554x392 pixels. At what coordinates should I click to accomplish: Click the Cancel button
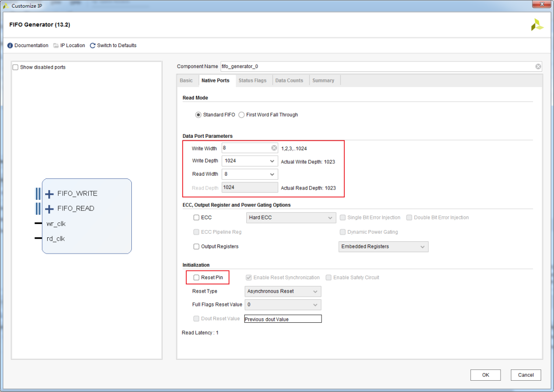[x=526, y=375]
